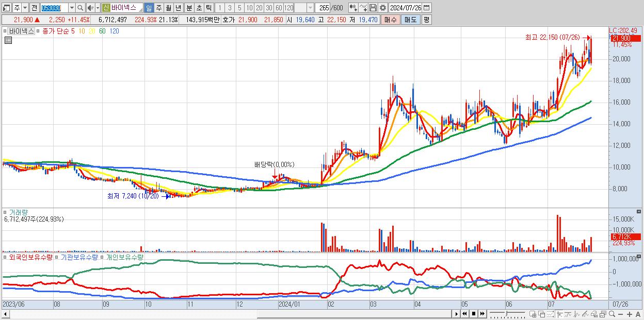Click the 60 interval button
Image resolution: width=644 pixels, height=320 pixels.
pyautogui.click(x=279, y=8)
